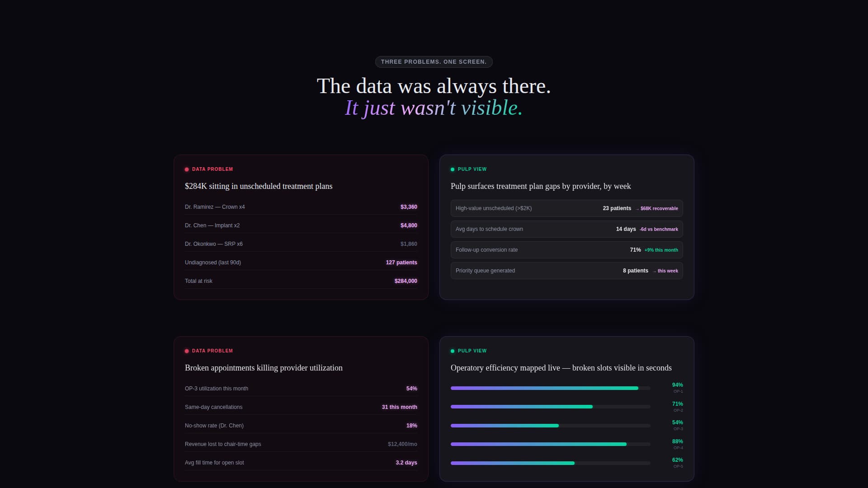Select the OP-2 71% utilization bar
Screen dimensions: 868x488
coord(550,407)
